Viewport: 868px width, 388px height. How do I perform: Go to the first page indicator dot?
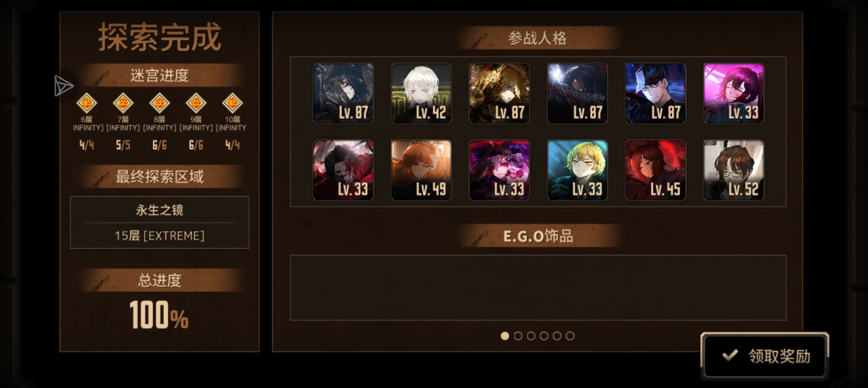pyautogui.click(x=505, y=336)
